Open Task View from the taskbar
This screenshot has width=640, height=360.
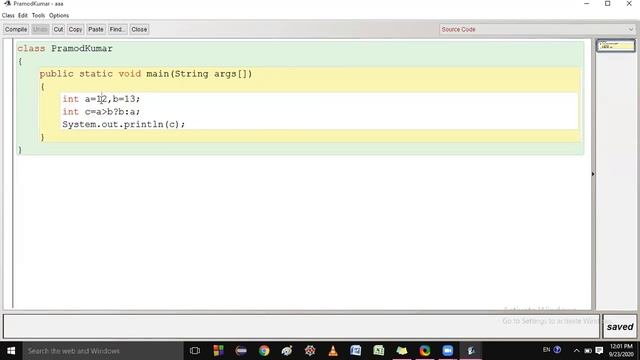(x=195, y=351)
